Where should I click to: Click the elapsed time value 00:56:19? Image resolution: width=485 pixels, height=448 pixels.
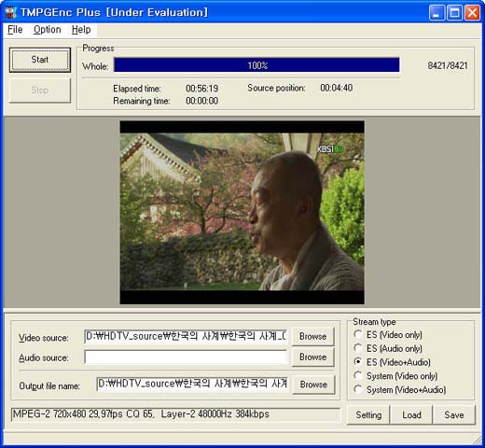[x=202, y=89]
